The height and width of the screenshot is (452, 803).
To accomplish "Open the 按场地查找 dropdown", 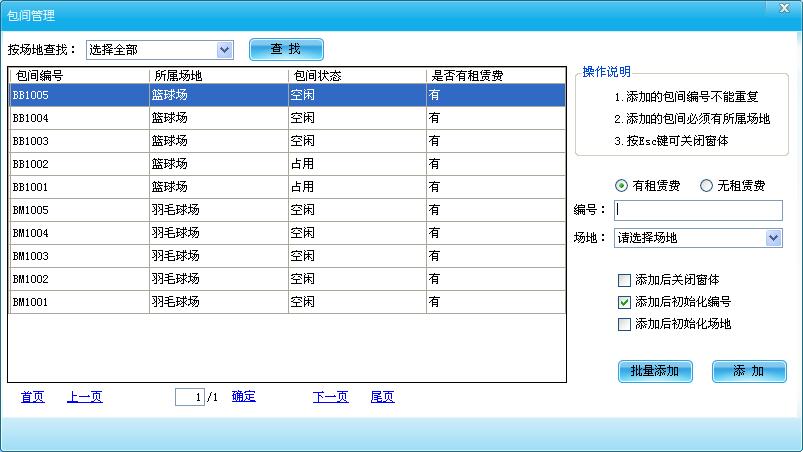I will 224,49.
